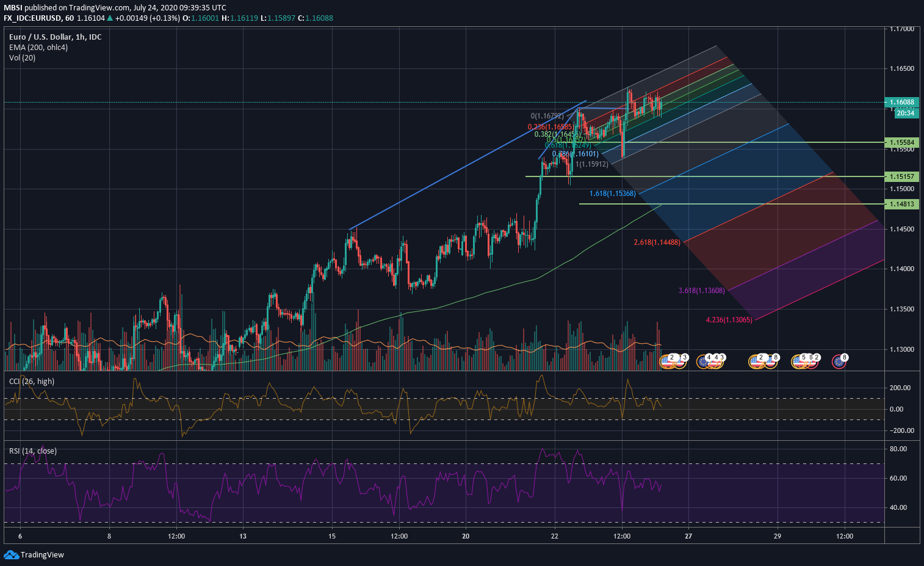Click date 20 on the time axis

coord(466,536)
